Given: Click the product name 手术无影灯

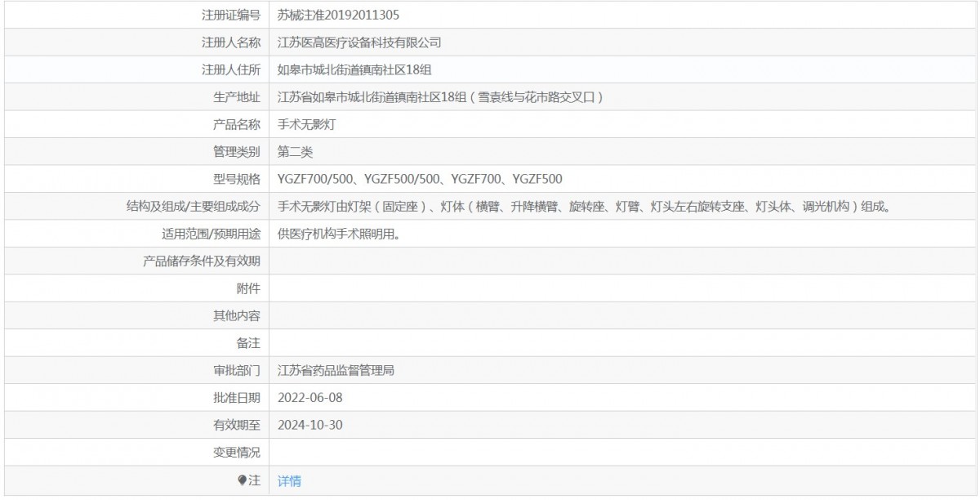Looking at the screenshot, I should [307, 125].
